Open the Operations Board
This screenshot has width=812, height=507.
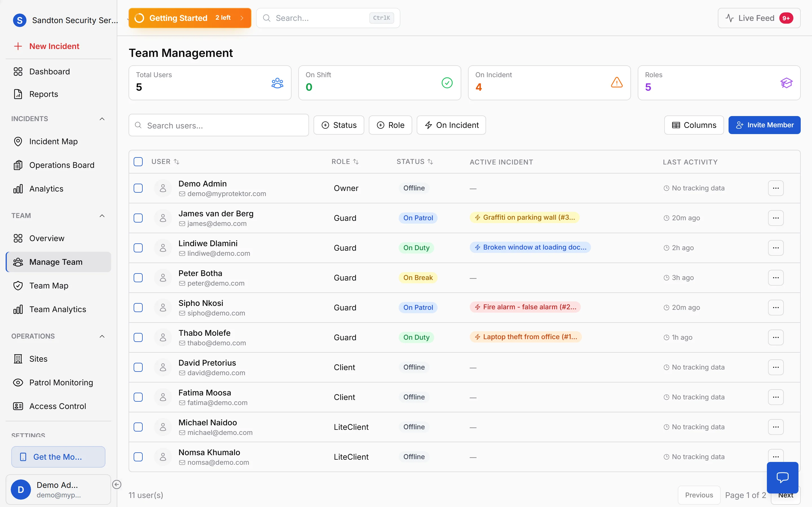(x=62, y=165)
